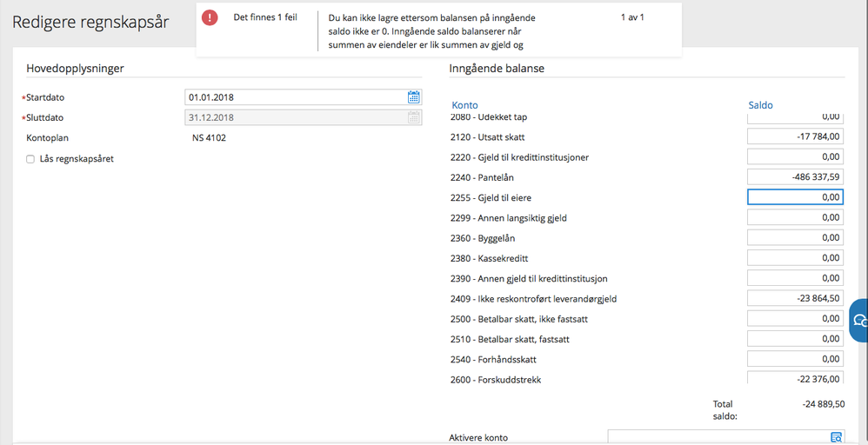
Task: Click the '1 av 1' error counter
Action: (632, 17)
